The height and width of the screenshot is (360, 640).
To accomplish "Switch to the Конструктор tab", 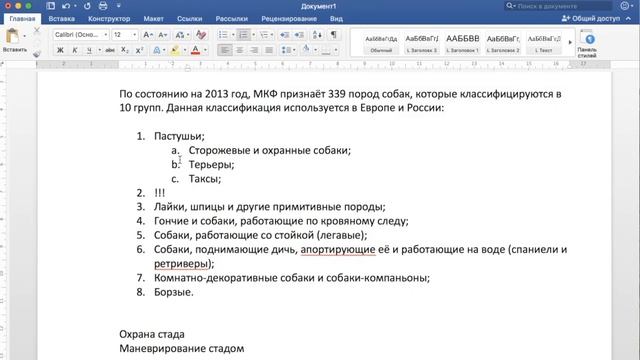I will (109, 19).
